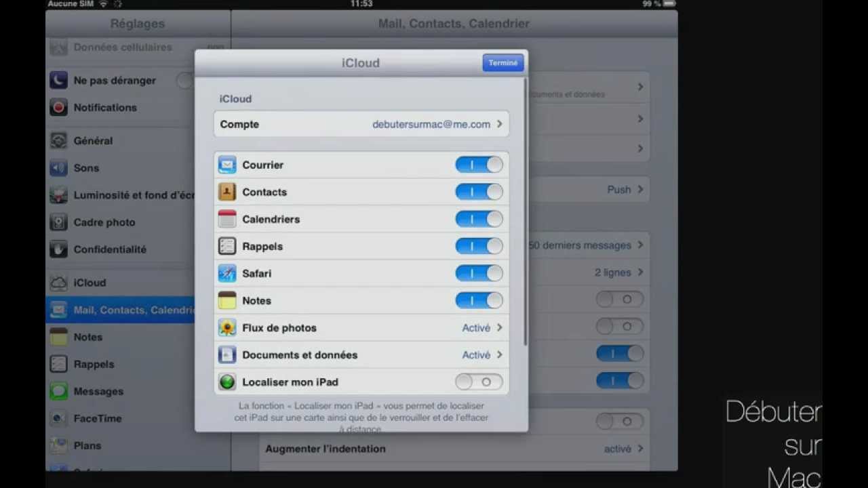Open the 50 derniers messages chevron

pos(640,245)
